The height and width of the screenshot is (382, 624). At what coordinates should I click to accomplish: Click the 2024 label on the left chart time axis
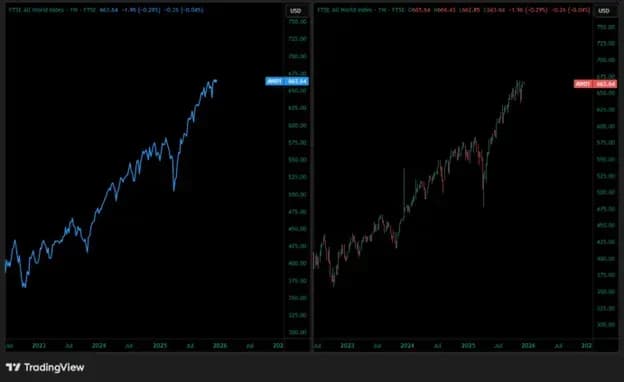pyautogui.click(x=99, y=345)
